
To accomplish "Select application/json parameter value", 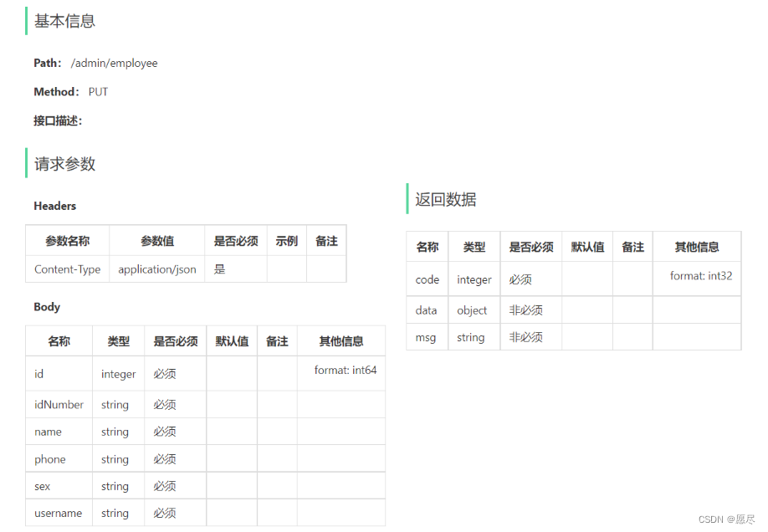I will 156,269.
